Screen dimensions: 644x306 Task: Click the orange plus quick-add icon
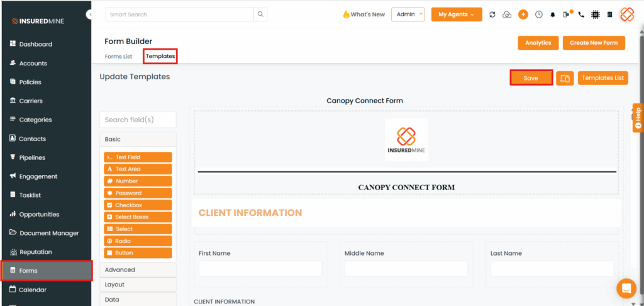coord(523,14)
